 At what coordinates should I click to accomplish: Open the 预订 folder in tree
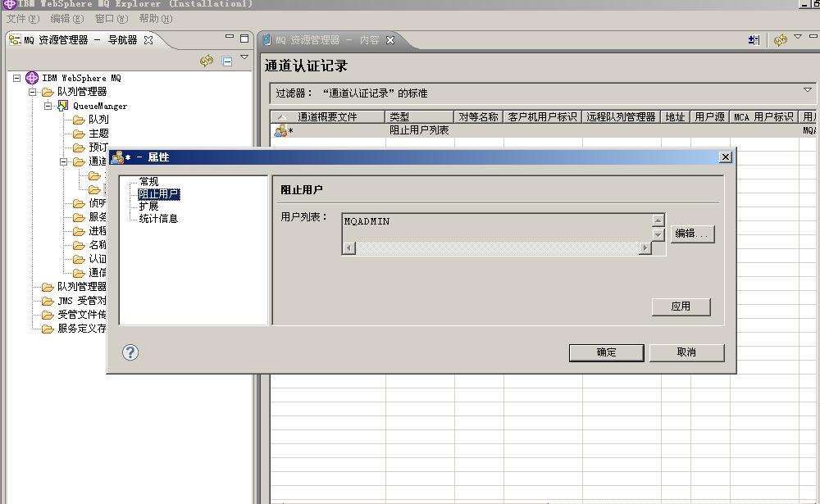point(79,148)
